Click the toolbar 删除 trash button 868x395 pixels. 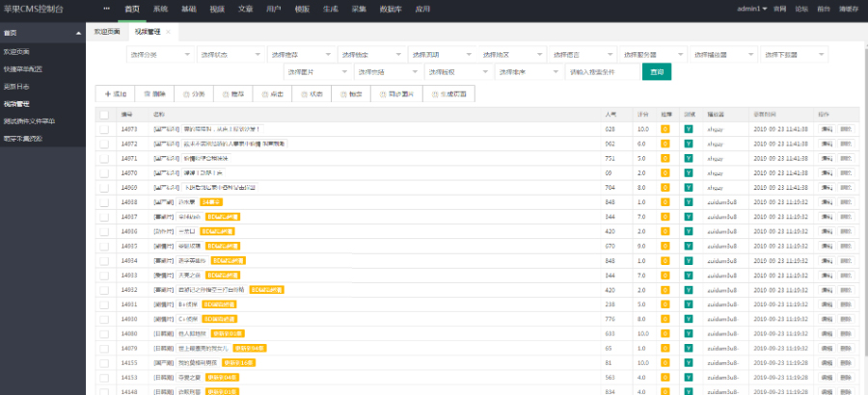tap(154, 94)
